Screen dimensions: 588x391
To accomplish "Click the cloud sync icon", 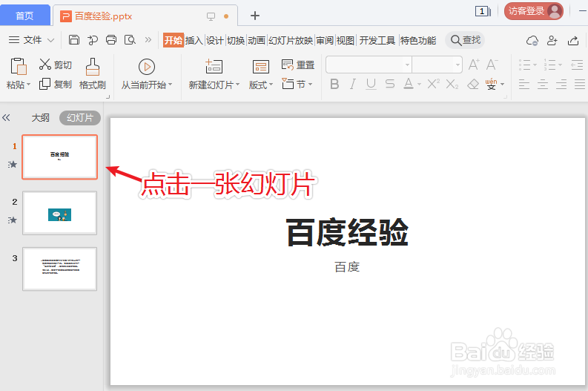I will [x=532, y=41].
